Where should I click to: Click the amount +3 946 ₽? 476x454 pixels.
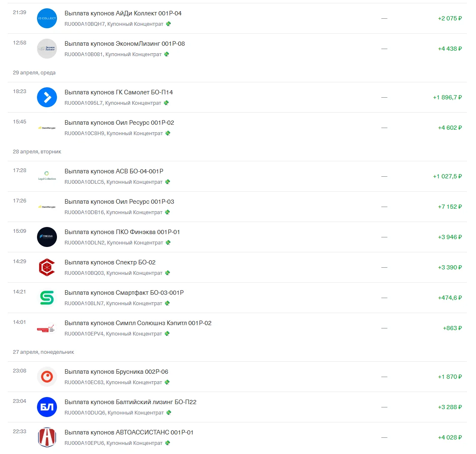point(449,237)
